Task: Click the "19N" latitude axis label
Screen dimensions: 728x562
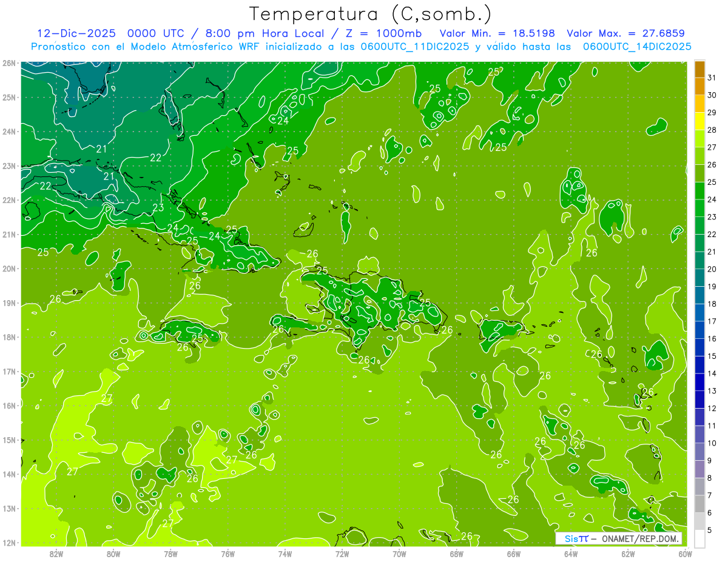Action: [x=9, y=303]
